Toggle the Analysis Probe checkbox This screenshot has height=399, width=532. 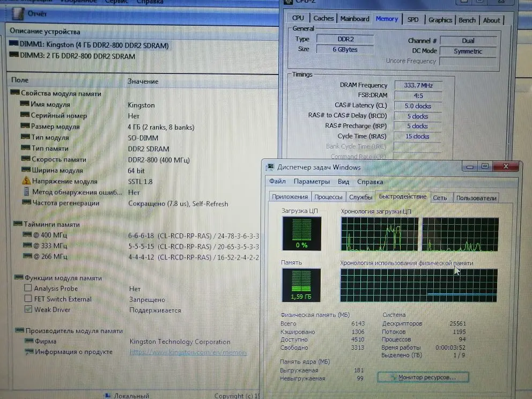(28, 287)
